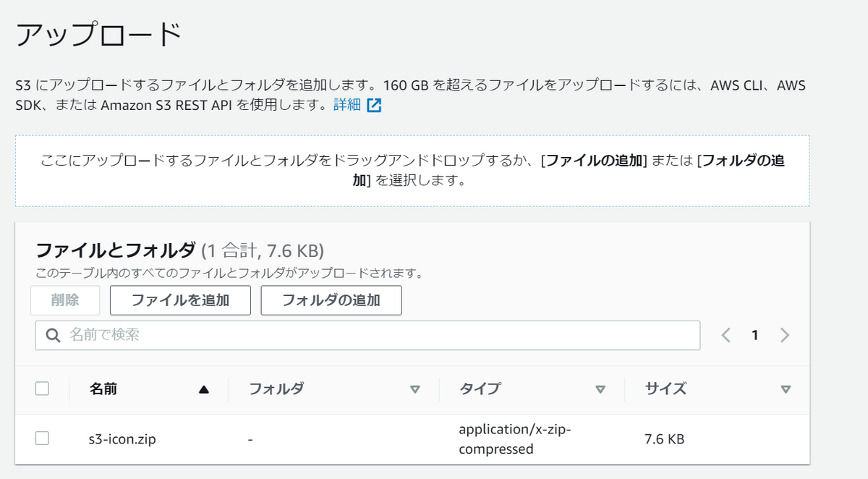Click the drag-and-drop upload area
Screen dimensions: 868x479
click(x=412, y=170)
